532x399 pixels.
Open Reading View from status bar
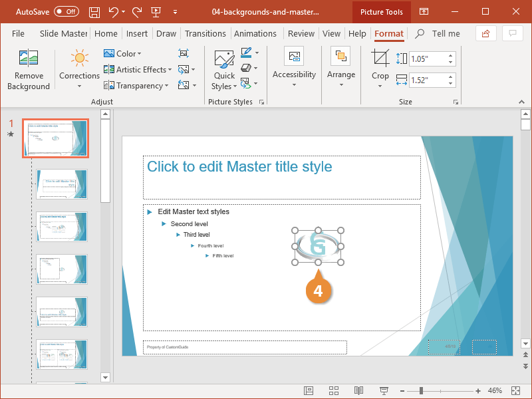(x=358, y=391)
